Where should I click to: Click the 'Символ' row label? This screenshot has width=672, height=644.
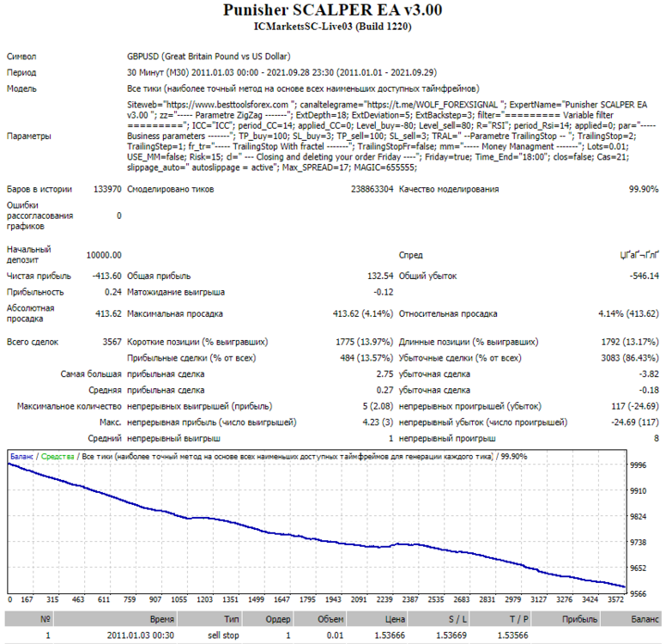[x=21, y=57]
